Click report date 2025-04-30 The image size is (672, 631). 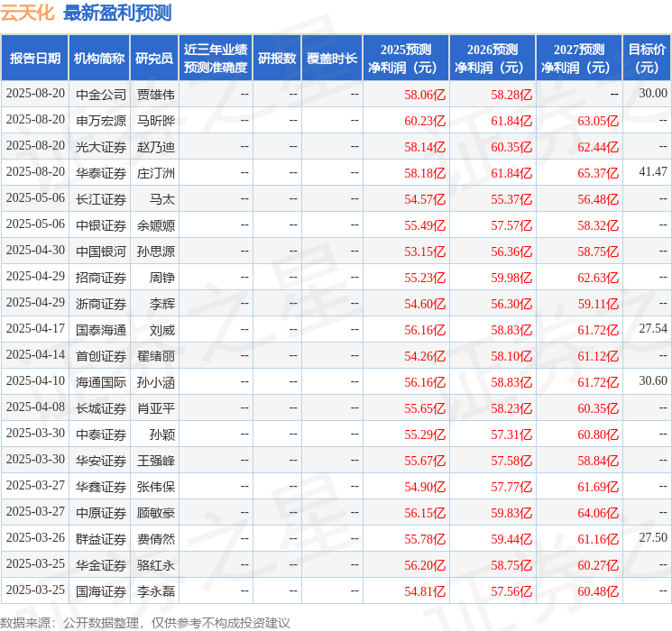[35, 250]
